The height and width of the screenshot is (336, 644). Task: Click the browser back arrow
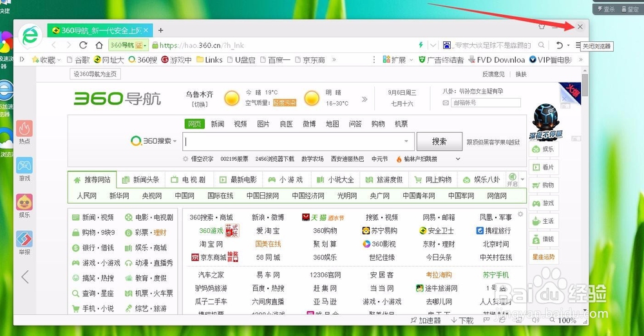pos(54,45)
